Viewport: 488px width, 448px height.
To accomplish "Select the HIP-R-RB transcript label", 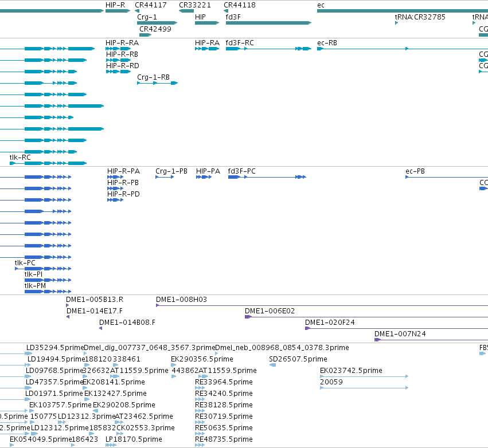I will tap(122, 54).
